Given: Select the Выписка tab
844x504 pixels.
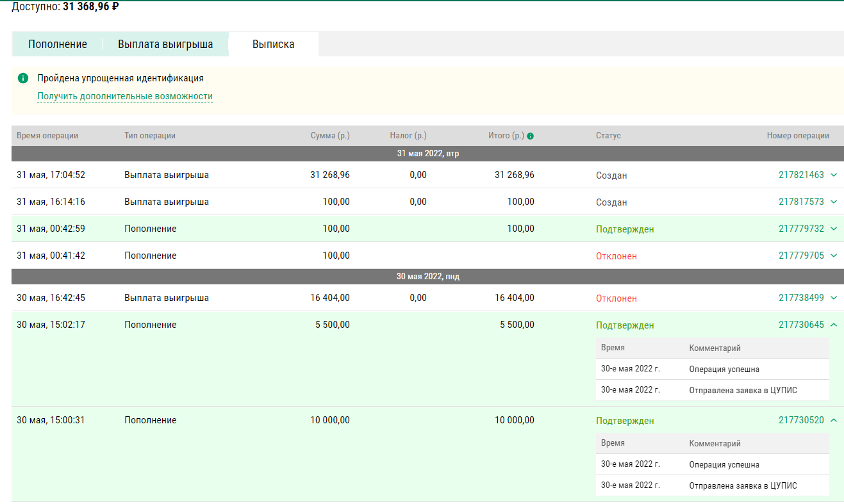Looking at the screenshot, I should 274,44.
